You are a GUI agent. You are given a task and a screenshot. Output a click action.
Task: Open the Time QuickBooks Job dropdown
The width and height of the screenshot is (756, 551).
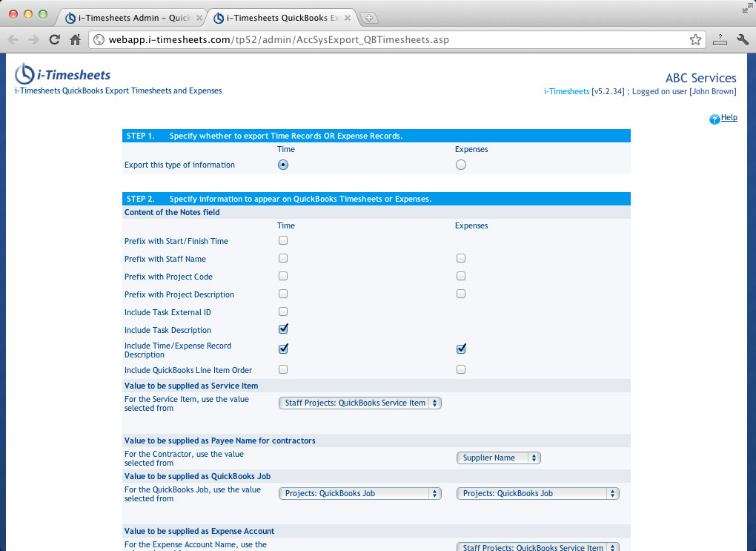(359, 494)
